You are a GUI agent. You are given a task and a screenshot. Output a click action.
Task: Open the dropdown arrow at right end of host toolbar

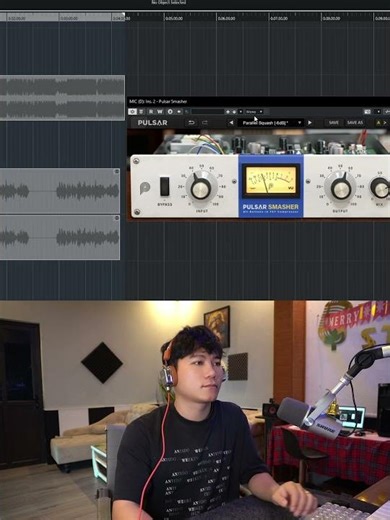coord(378,112)
